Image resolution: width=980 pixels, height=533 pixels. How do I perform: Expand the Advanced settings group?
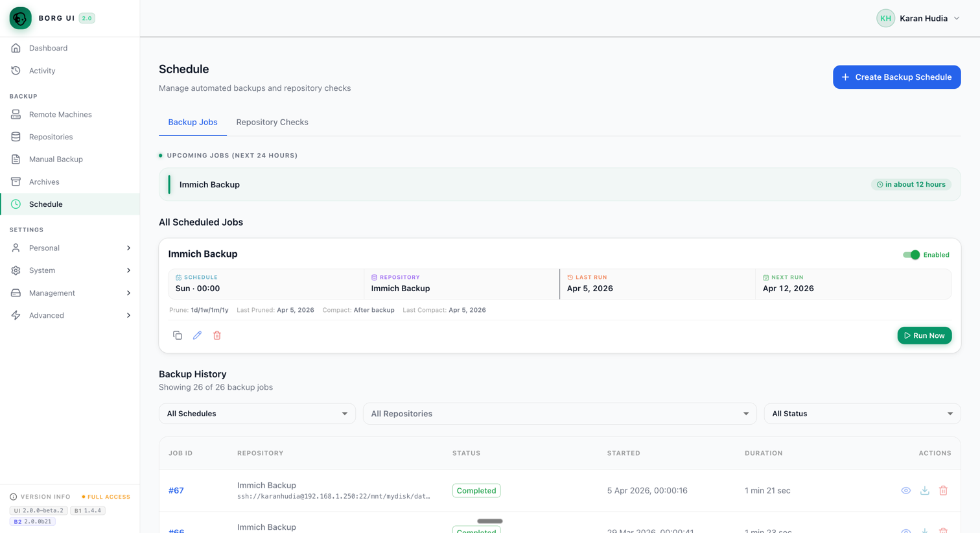coord(70,315)
